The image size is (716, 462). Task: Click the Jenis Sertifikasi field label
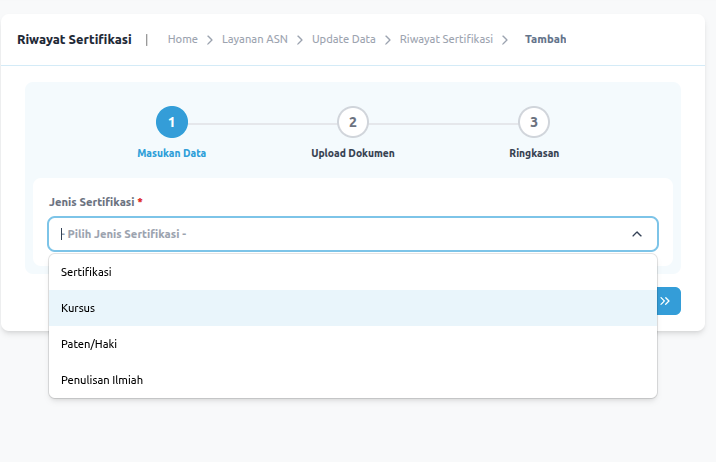coord(92,201)
